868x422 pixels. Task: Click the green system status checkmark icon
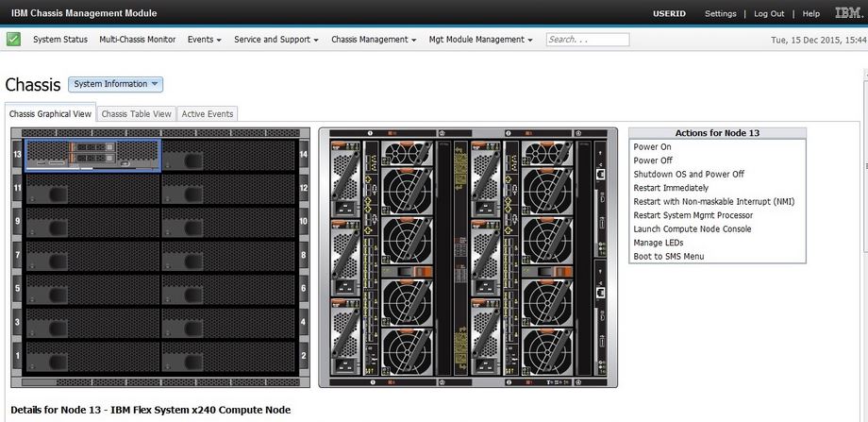point(13,40)
